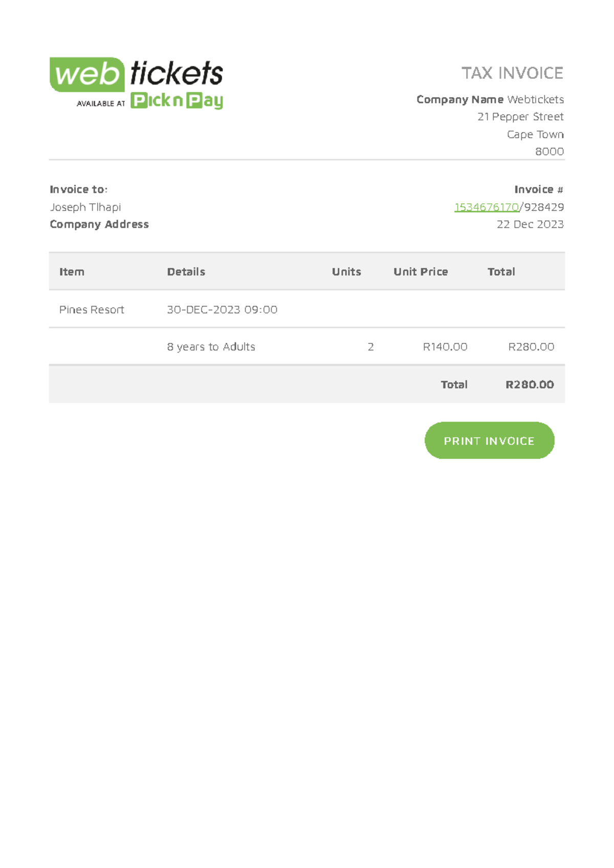Open invoice link 1534676170
This screenshot has width=614, height=868.
pos(487,207)
